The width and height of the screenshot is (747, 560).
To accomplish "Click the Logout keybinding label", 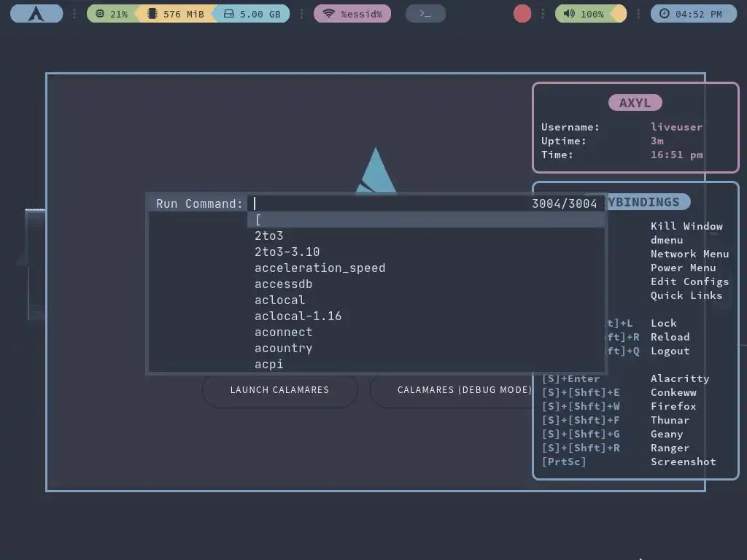I will point(670,351).
